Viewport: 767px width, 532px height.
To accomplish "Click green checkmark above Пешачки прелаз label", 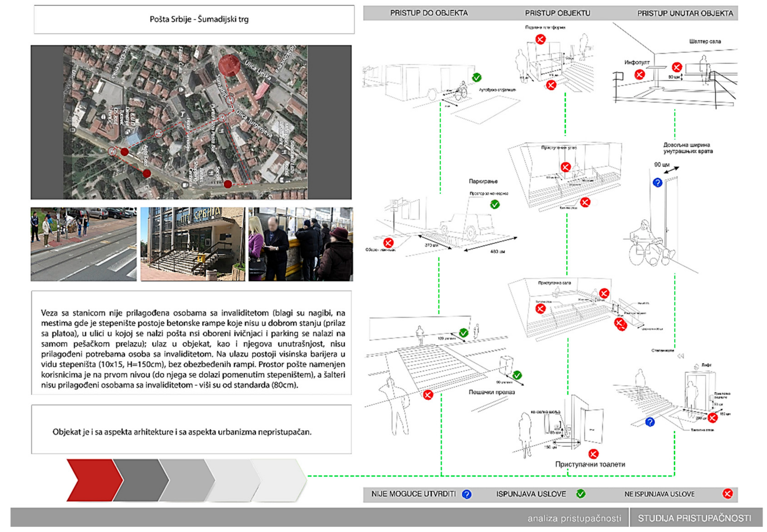I will point(517,375).
